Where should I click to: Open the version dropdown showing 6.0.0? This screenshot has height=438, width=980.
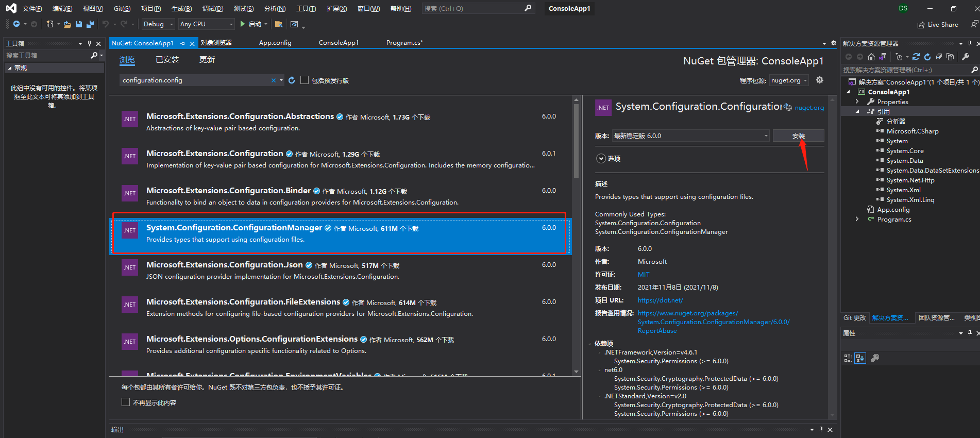tap(691, 136)
